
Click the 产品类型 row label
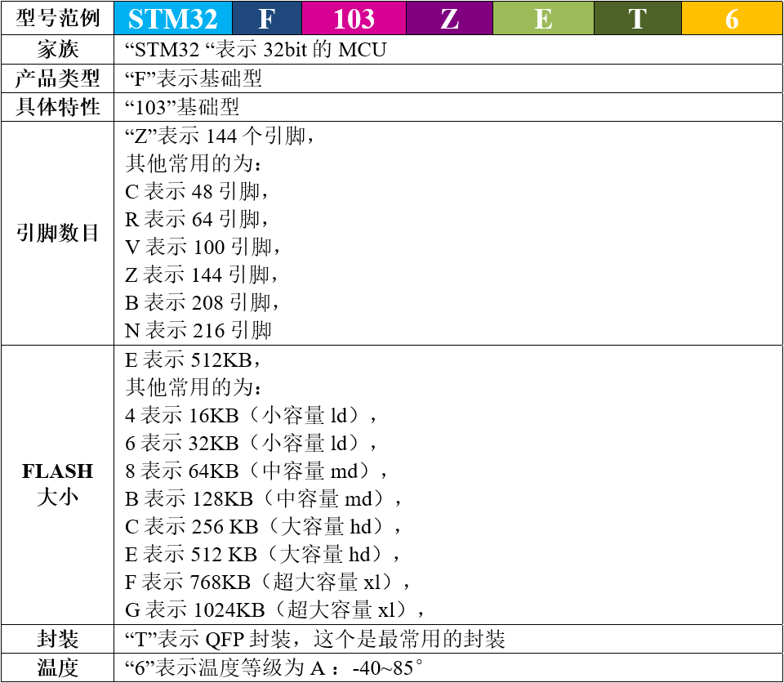pyautogui.click(x=57, y=78)
